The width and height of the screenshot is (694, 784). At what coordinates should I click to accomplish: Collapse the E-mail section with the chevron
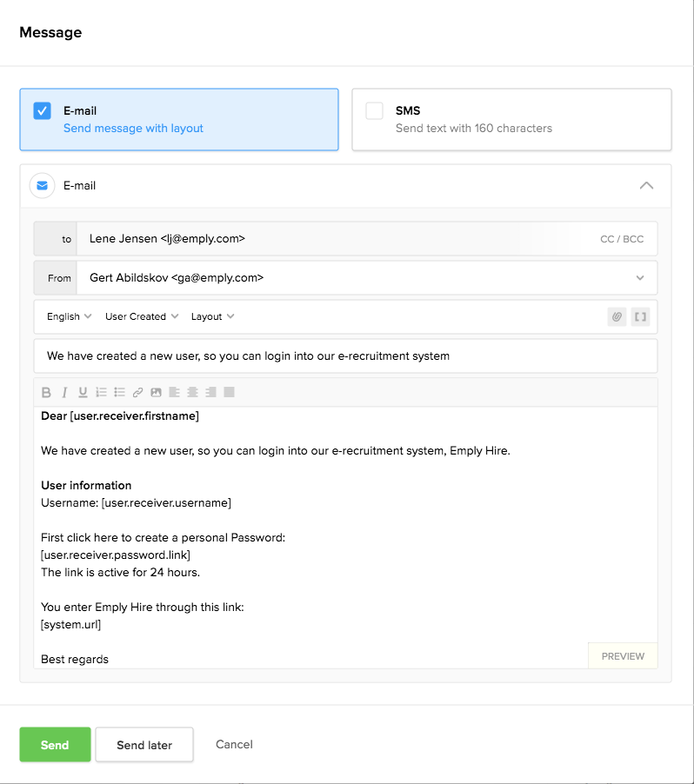(646, 186)
